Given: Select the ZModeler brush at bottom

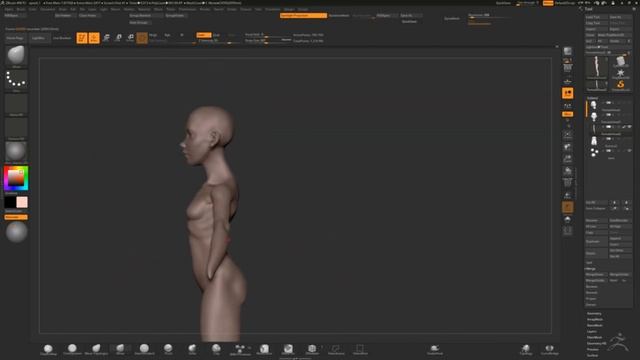Looking at the screenshot, I should click(x=312, y=349).
